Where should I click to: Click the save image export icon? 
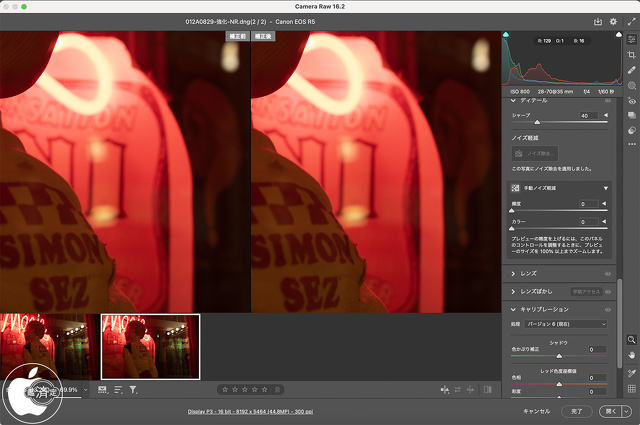point(598,21)
